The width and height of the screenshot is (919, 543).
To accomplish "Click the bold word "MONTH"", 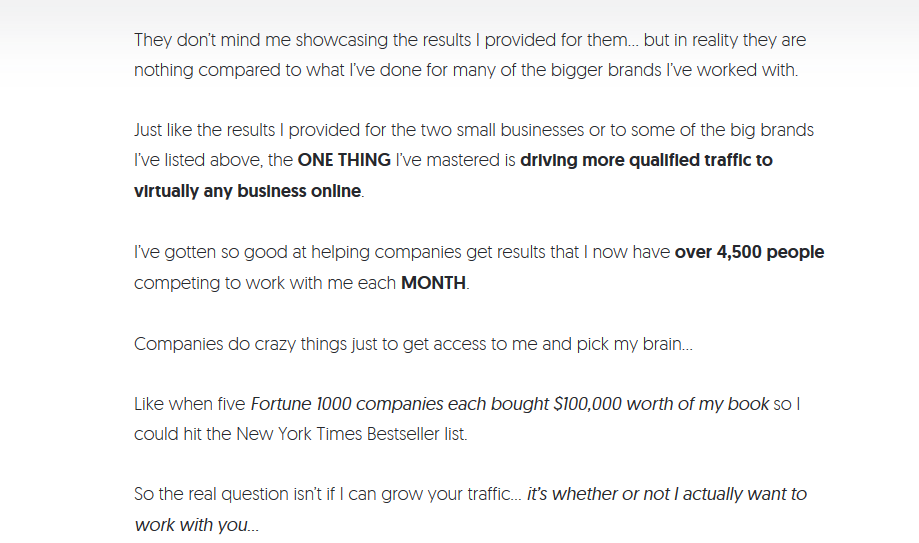I will [x=434, y=283].
